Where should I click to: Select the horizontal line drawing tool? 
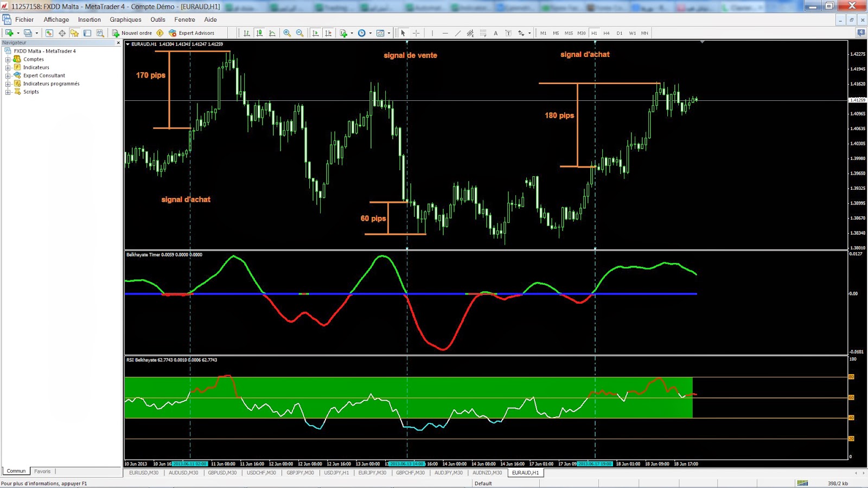[445, 33]
